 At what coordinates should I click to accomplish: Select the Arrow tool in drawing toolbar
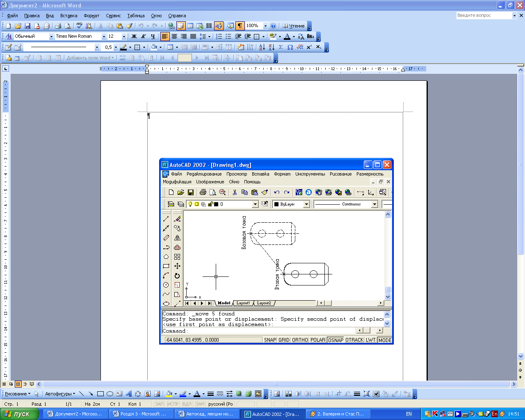coord(91,394)
